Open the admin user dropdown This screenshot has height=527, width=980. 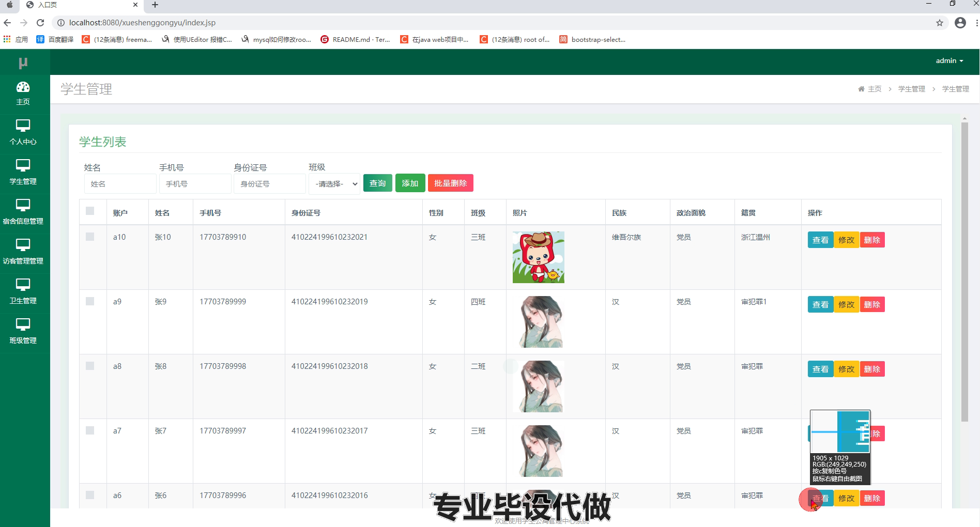(x=950, y=61)
